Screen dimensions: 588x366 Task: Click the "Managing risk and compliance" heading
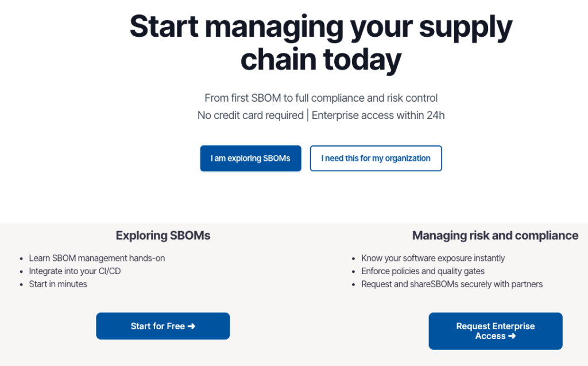495,236
